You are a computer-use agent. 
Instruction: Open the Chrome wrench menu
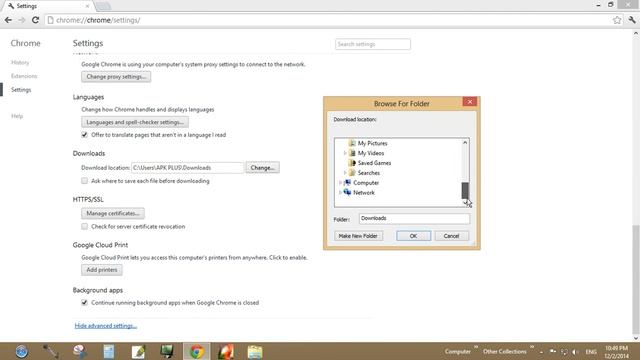pyautogui.click(x=632, y=20)
